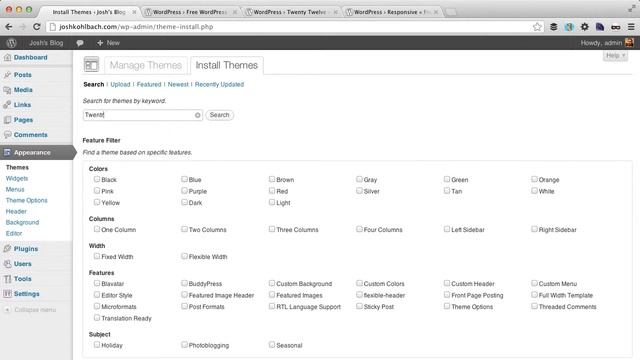The image size is (640, 360).
Task: Click the Comments icon in sidebar
Action: pos(7,135)
